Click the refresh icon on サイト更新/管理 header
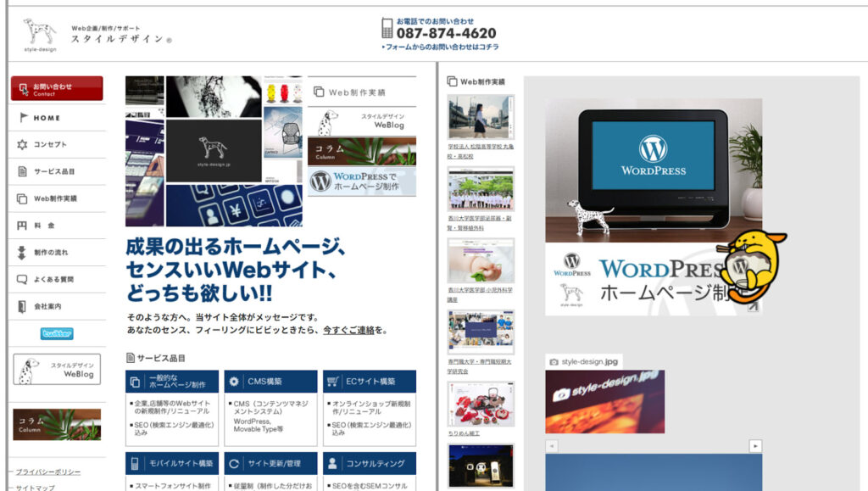 point(235,463)
